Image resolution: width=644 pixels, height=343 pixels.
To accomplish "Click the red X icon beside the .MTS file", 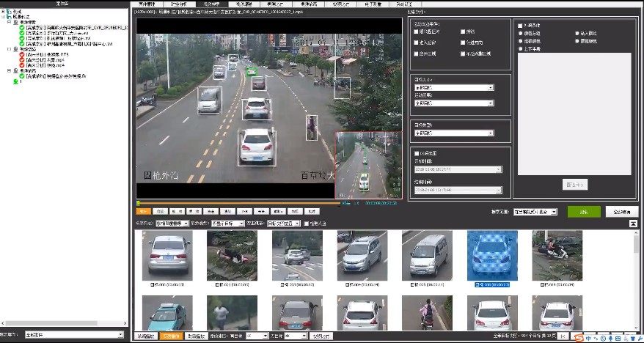I will click(x=22, y=54).
